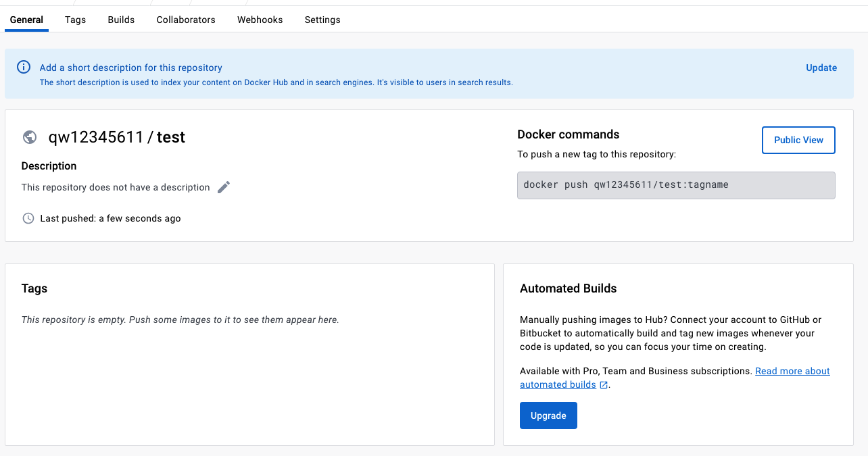Screen dimensions: 868x456
Task: Open the Webhooks tab
Action: [260, 20]
